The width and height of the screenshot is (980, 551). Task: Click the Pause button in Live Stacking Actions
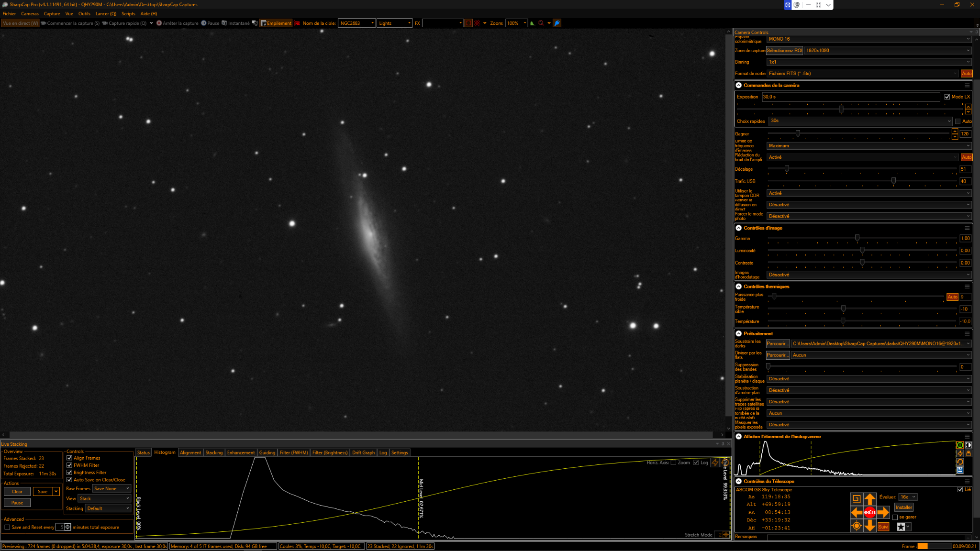17,503
